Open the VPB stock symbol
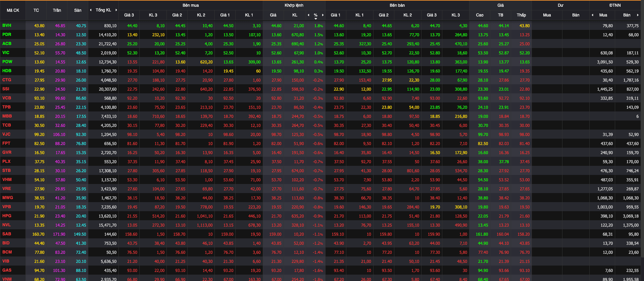 (x=6, y=207)
